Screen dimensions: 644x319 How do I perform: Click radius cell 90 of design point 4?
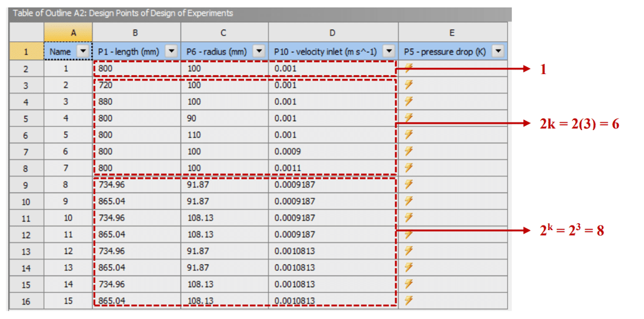(225, 118)
